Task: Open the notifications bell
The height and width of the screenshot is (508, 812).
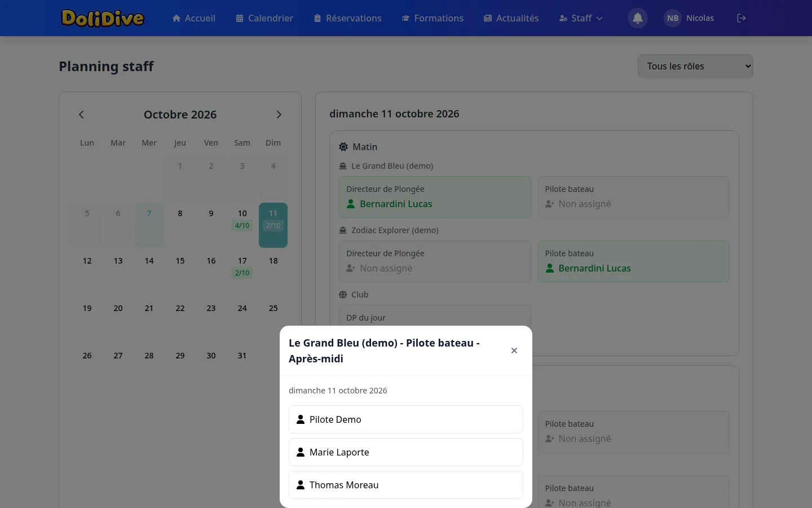Action: point(638,18)
